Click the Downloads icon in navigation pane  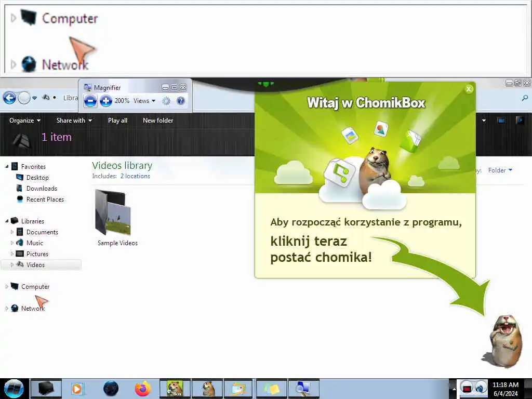pos(19,188)
